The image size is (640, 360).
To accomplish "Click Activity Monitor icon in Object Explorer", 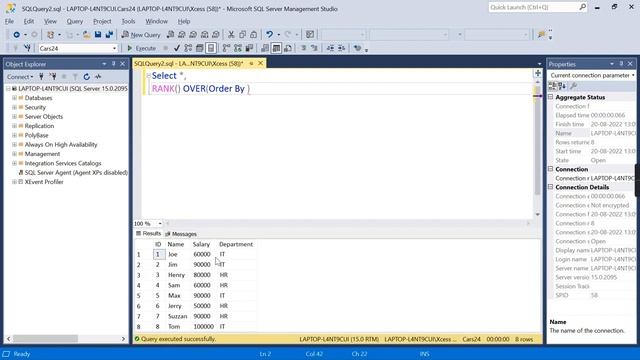I will 98,77.
